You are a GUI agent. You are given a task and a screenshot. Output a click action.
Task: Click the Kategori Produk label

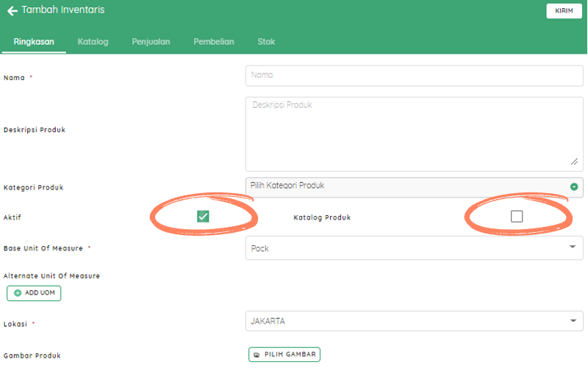[x=33, y=187]
